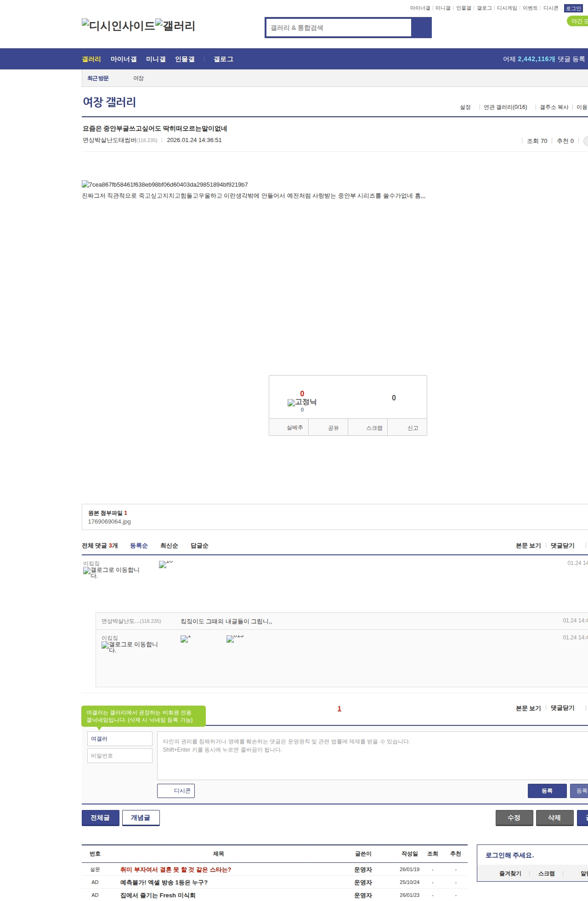
Task: Open 갤로그 in the main navigation bar
Action: 223,59
